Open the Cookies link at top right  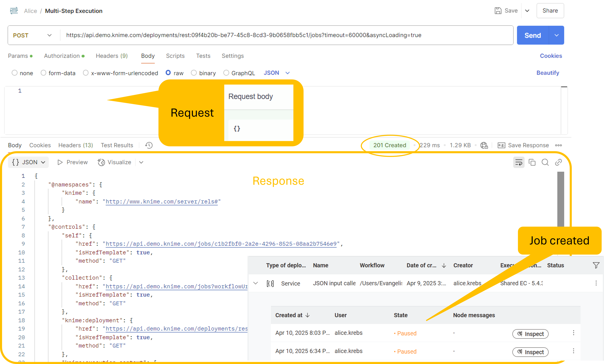click(551, 56)
